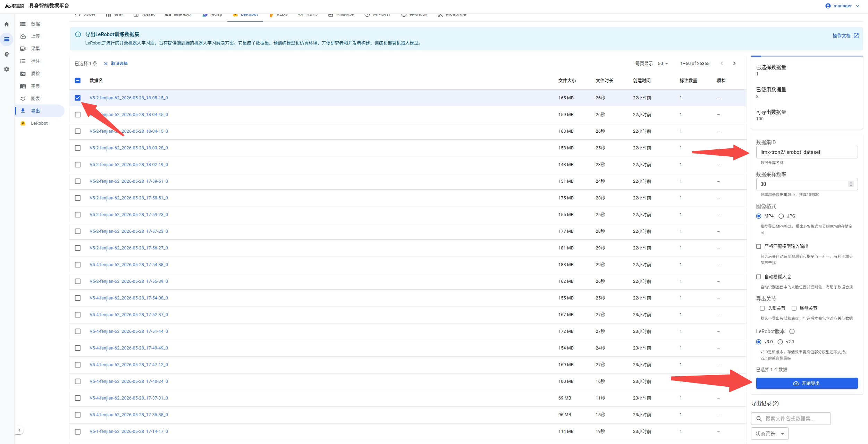
Task: Open the manager account dropdown
Action: point(842,6)
